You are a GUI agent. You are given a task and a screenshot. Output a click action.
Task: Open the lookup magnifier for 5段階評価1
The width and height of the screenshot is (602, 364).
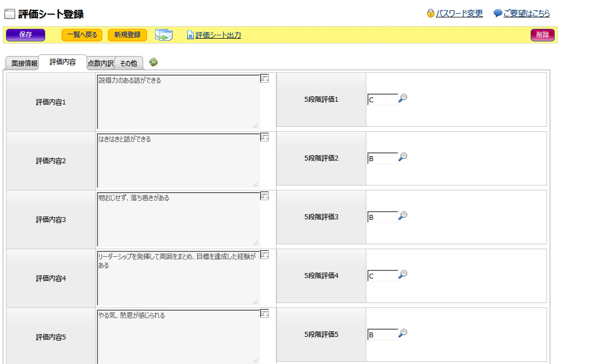click(403, 98)
